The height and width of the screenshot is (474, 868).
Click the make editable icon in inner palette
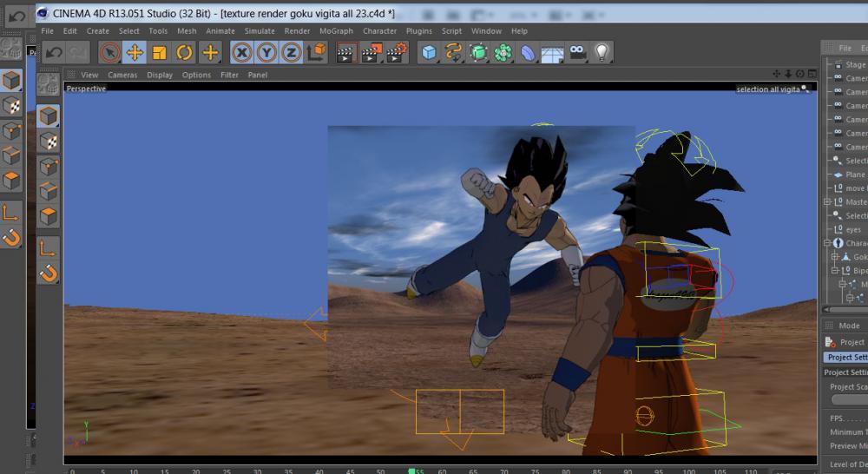pyautogui.click(x=48, y=84)
